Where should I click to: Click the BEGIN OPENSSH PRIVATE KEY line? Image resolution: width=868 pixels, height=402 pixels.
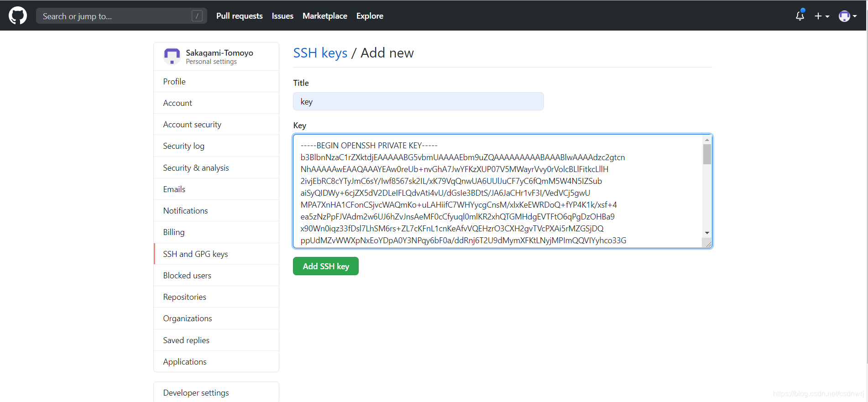pyautogui.click(x=369, y=146)
